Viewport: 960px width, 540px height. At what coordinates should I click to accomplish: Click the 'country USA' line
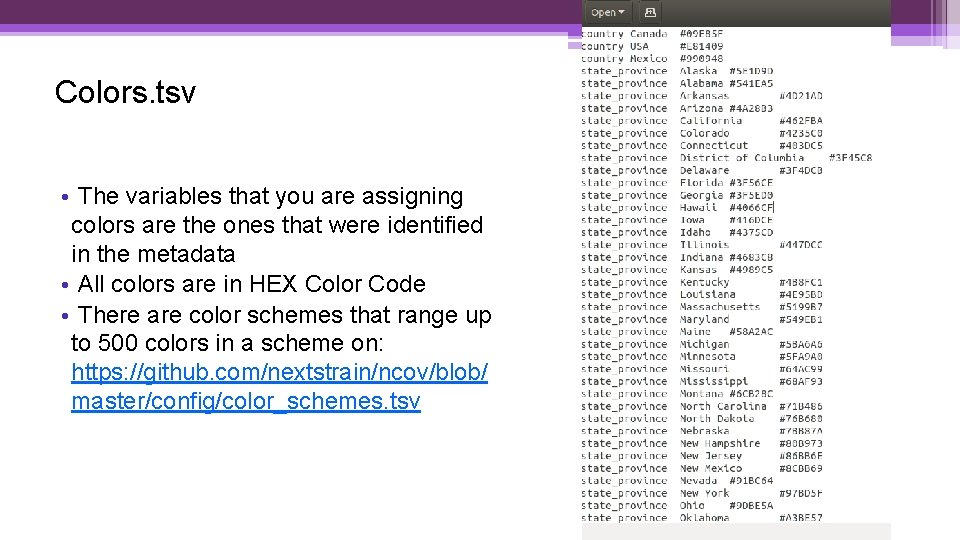(x=652, y=46)
